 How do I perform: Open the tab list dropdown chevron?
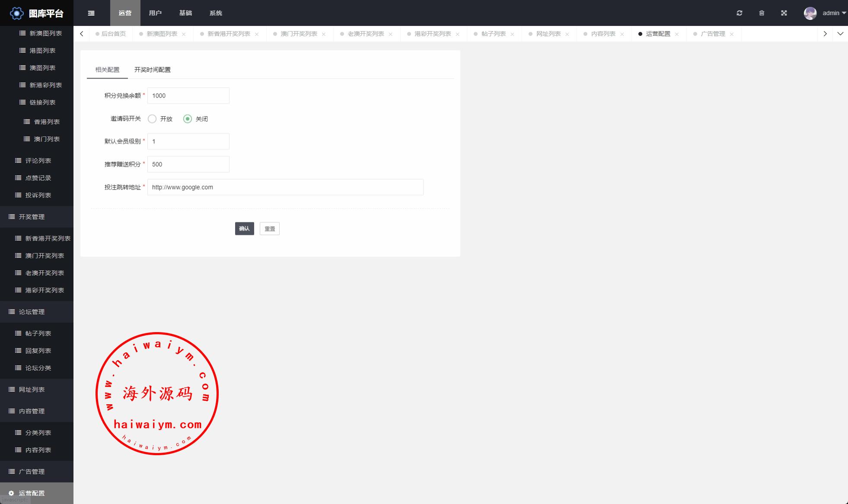tap(840, 34)
